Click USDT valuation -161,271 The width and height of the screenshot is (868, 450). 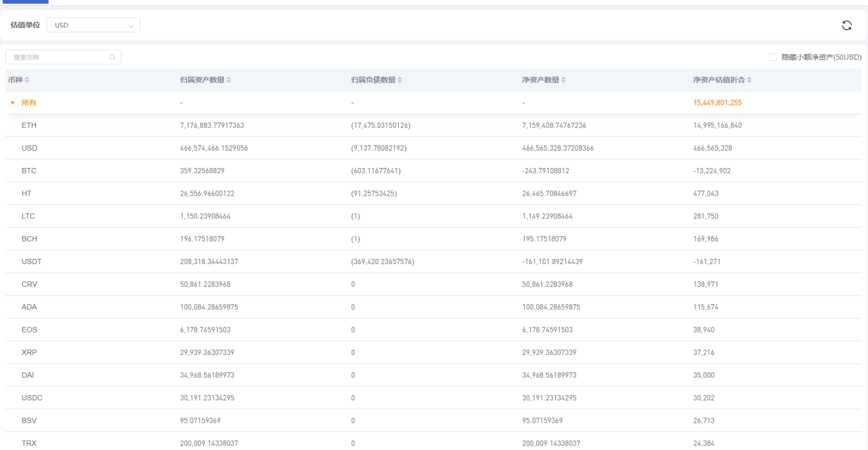coord(707,261)
